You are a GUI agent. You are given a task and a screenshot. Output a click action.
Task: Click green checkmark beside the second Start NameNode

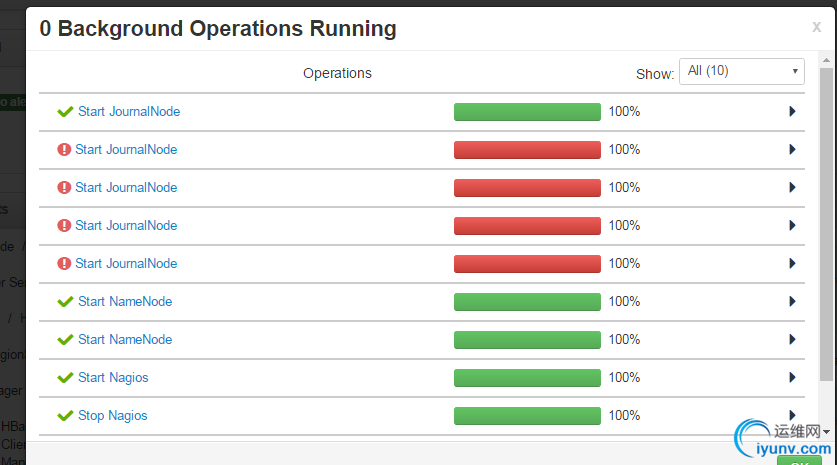click(x=65, y=340)
